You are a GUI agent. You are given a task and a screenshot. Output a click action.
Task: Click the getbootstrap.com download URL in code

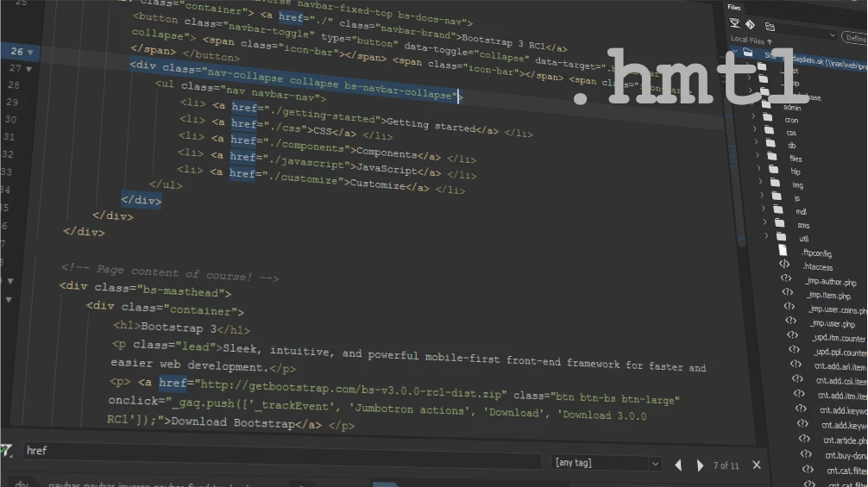coord(351,390)
